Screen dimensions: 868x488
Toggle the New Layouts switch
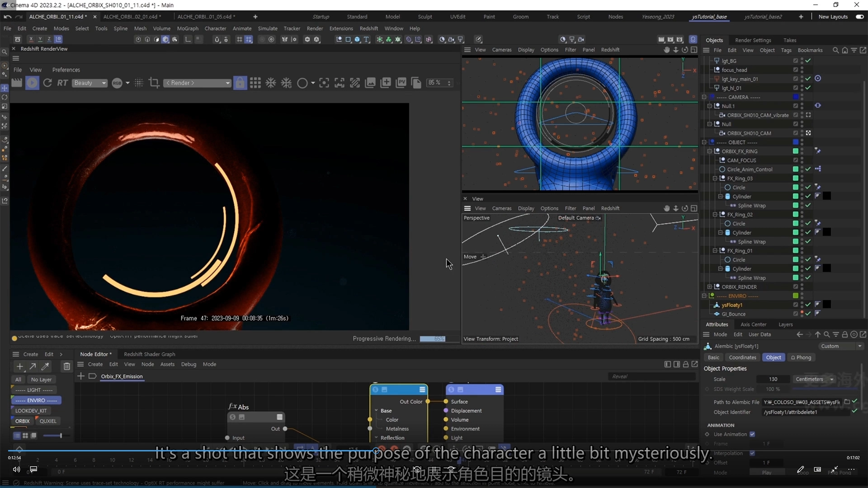pos(859,17)
